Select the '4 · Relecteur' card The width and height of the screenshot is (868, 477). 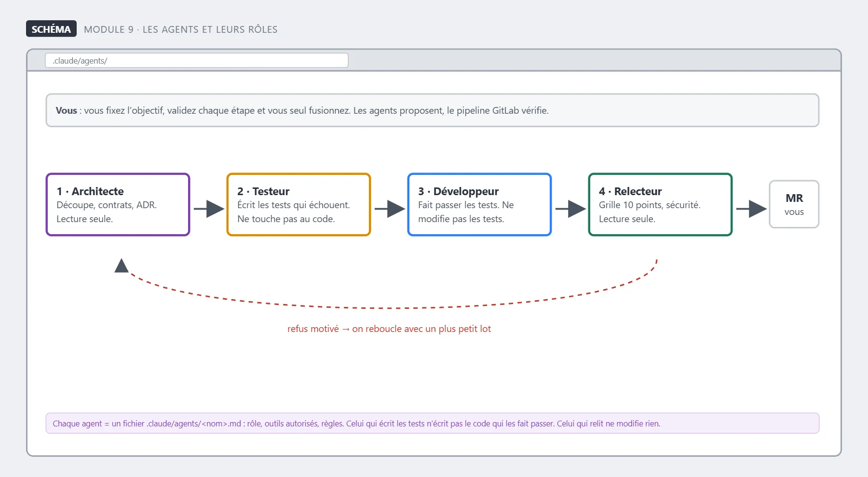(x=661, y=205)
